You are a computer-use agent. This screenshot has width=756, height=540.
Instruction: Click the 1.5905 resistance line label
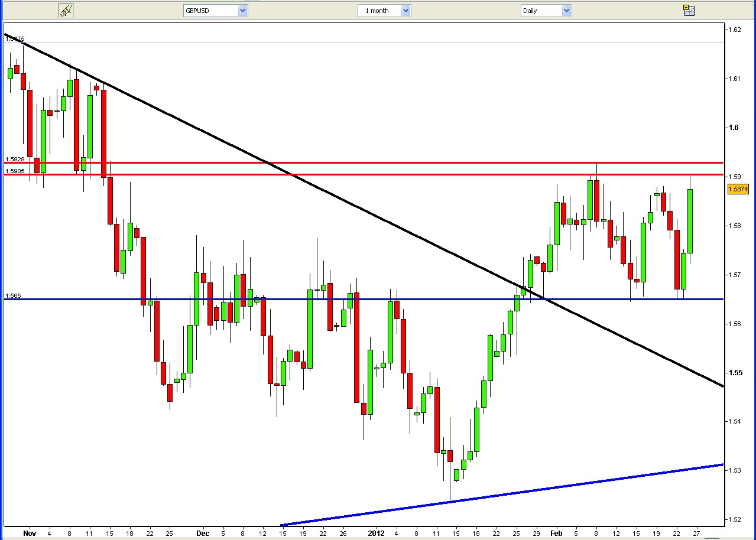pos(15,171)
